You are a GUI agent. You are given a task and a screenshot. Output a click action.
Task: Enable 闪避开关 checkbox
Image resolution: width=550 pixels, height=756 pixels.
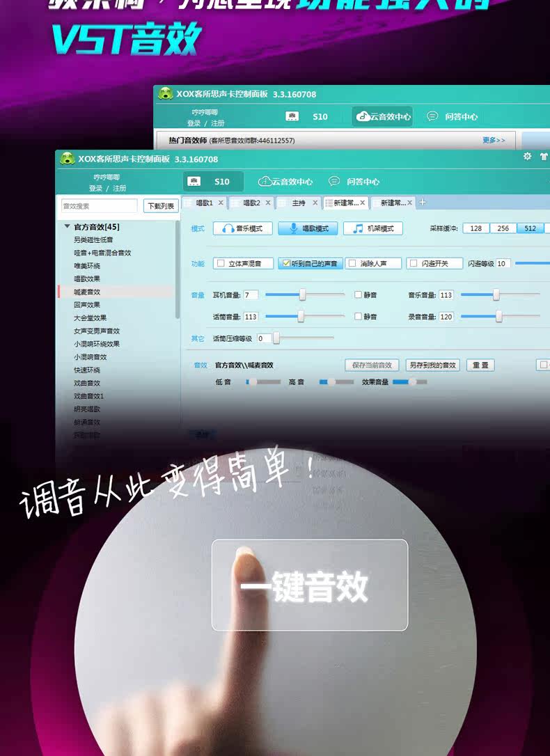(x=414, y=263)
